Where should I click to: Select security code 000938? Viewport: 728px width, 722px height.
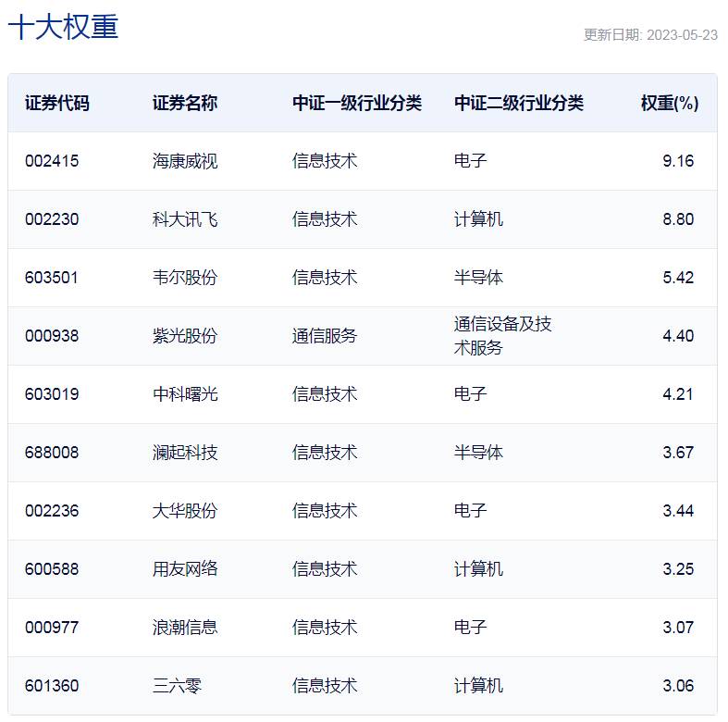(x=52, y=336)
